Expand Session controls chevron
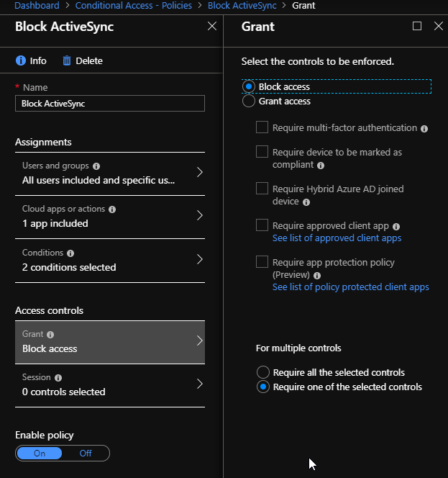 pyautogui.click(x=199, y=384)
